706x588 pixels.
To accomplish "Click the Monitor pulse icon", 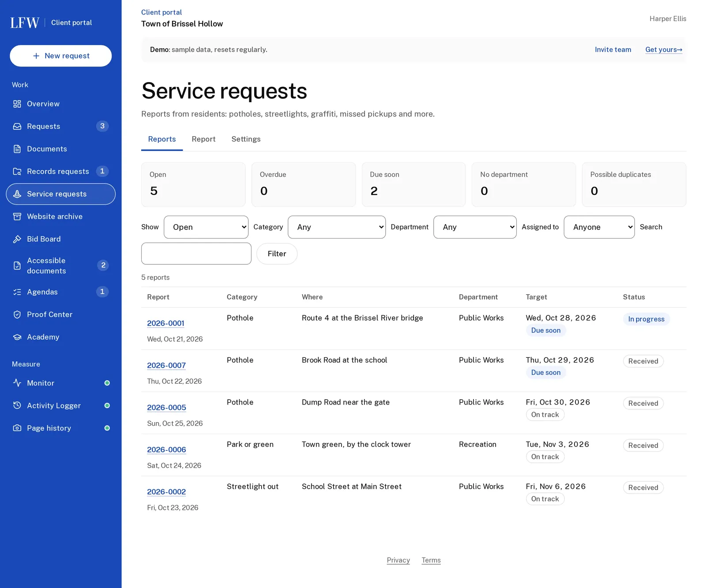I will pos(17,383).
